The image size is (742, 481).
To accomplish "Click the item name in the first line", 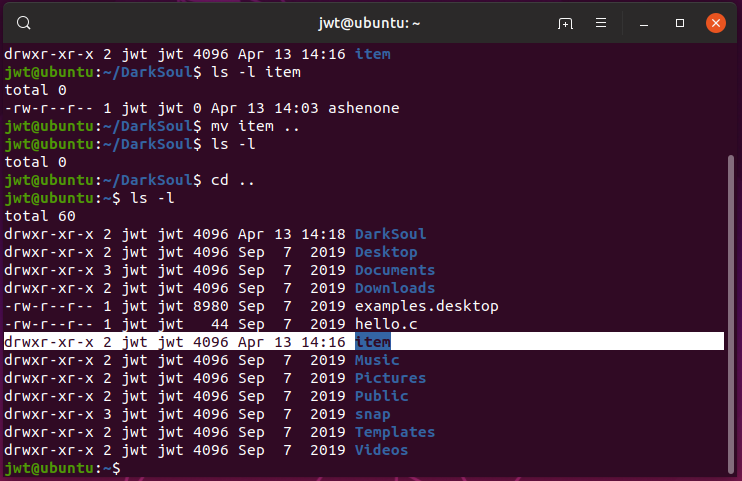I will [x=372, y=54].
